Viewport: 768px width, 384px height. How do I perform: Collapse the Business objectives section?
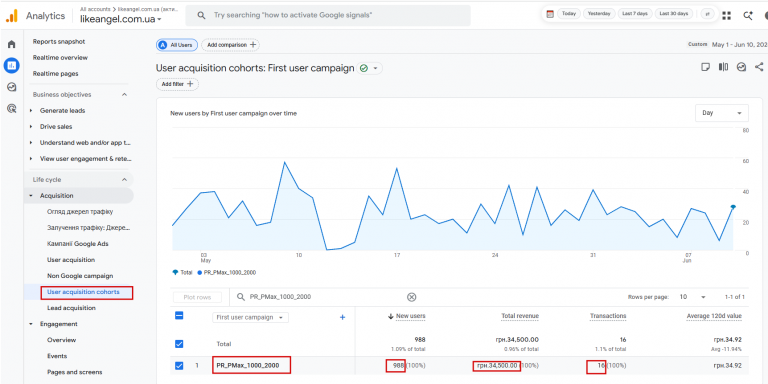[x=124, y=95]
